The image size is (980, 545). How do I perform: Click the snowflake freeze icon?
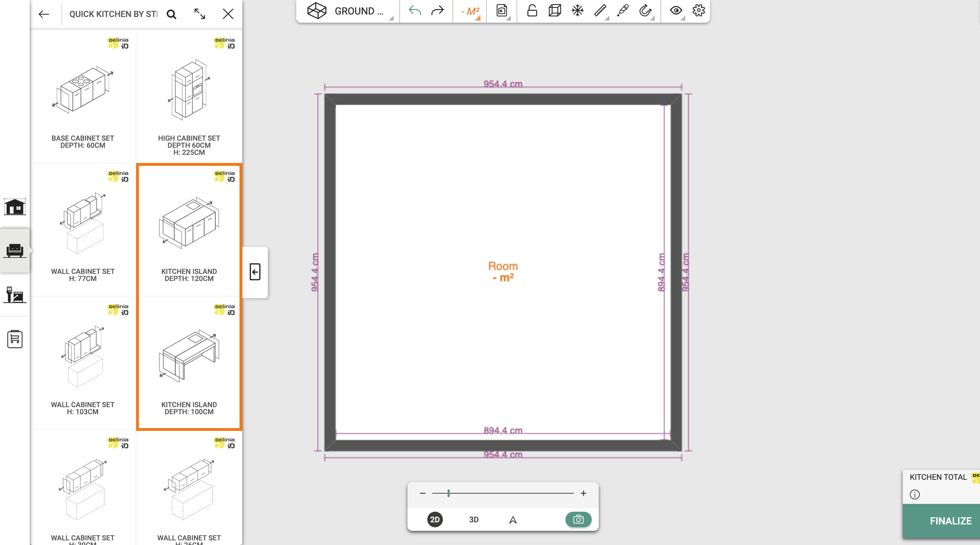(578, 11)
